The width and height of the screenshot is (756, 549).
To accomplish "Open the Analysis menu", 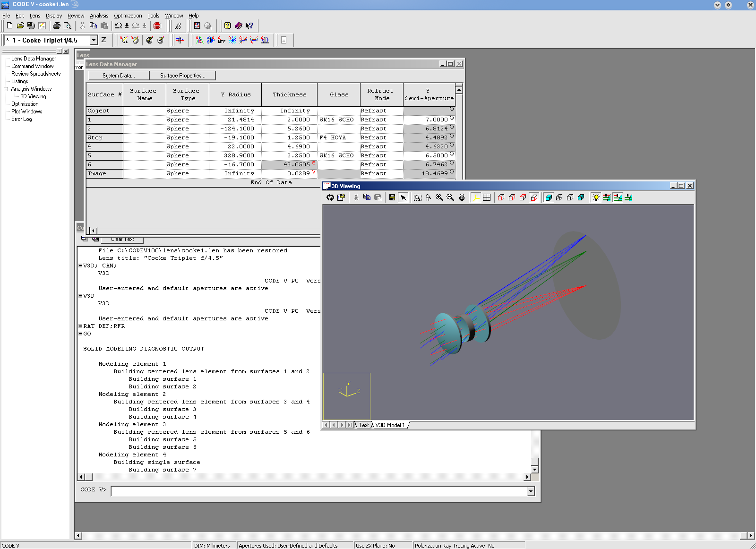I will point(99,16).
